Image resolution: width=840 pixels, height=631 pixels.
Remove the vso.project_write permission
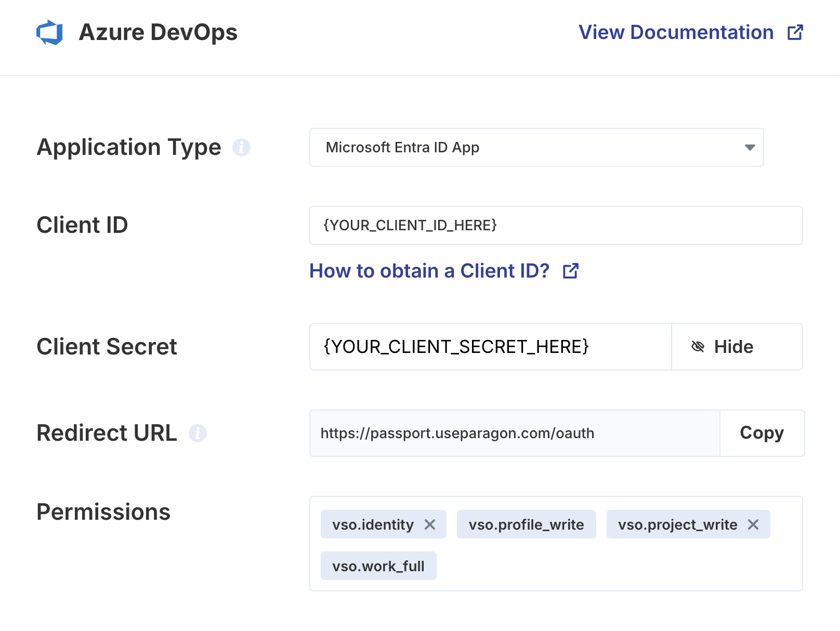(x=753, y=524)
